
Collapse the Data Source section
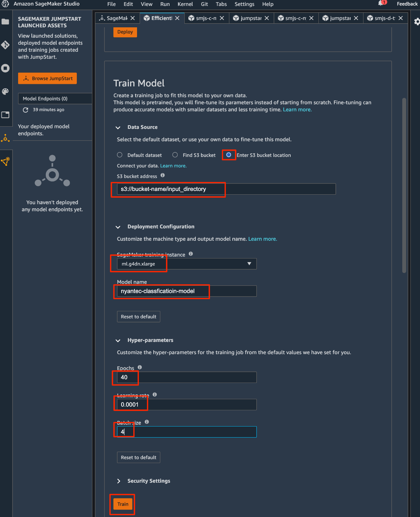click(x=118, y=127)
